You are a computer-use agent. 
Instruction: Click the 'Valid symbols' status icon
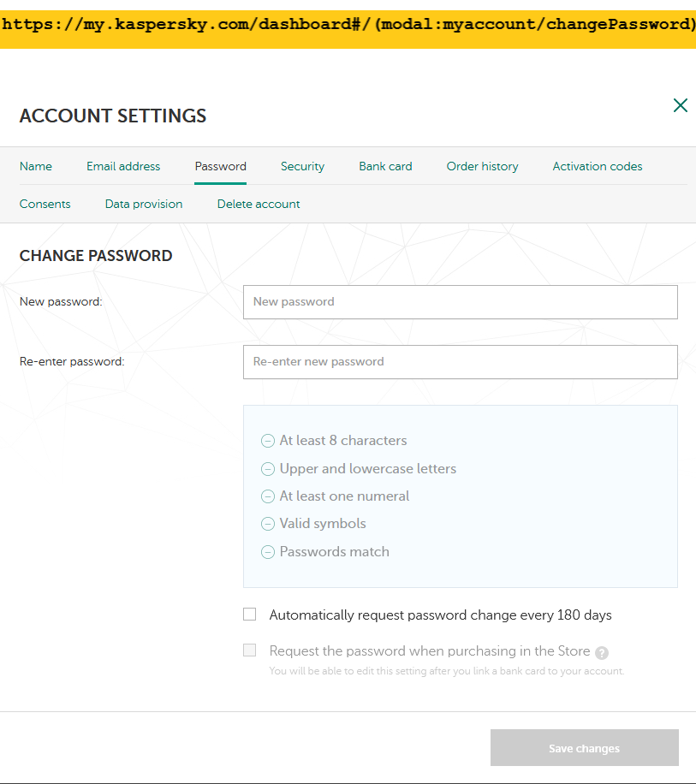(268, 524)
